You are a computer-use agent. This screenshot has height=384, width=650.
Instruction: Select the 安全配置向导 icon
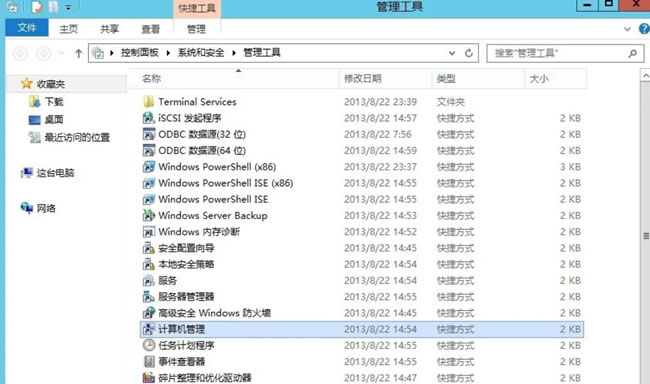tap(148, 248)
